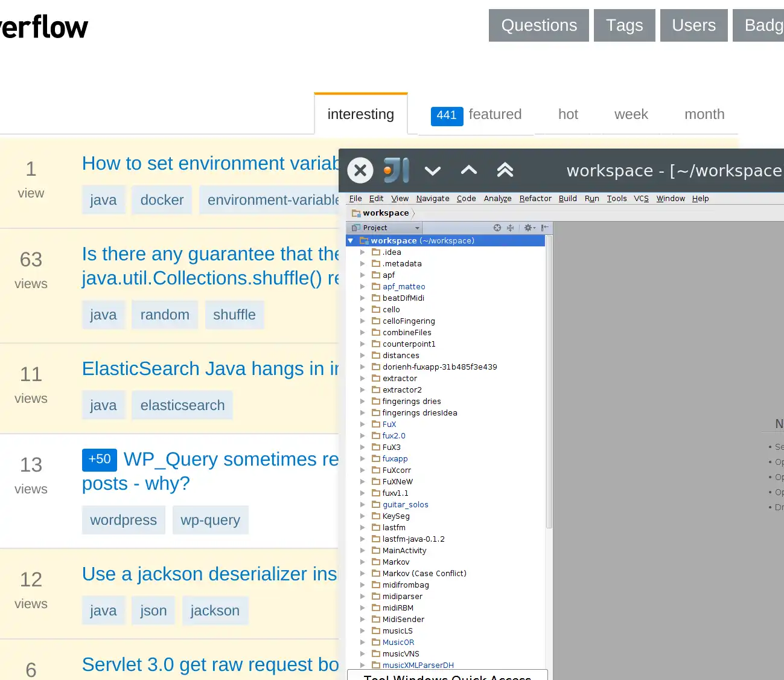Switch to the featured tab on Stack Overflow
Screen dimensions: 784x680
tap(495, 114)
